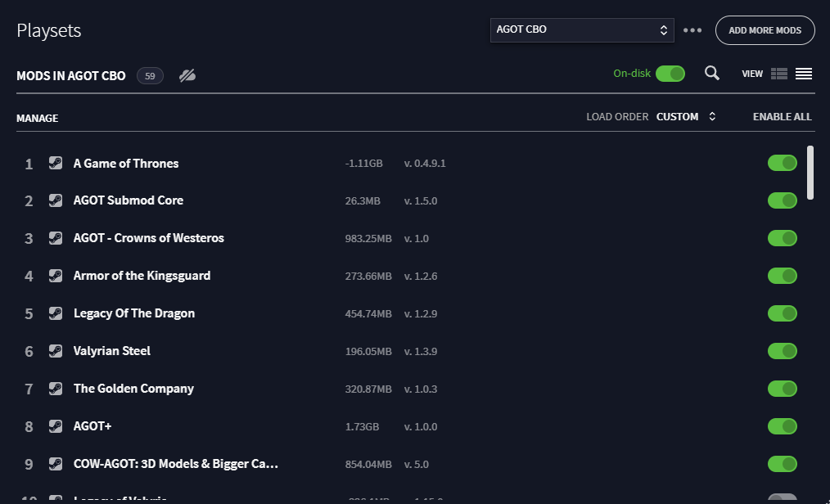The width and height of the screenshot is (830, 504).
Task: Disable the A Game of Thrones mod
Action: [x=783, y=163]
